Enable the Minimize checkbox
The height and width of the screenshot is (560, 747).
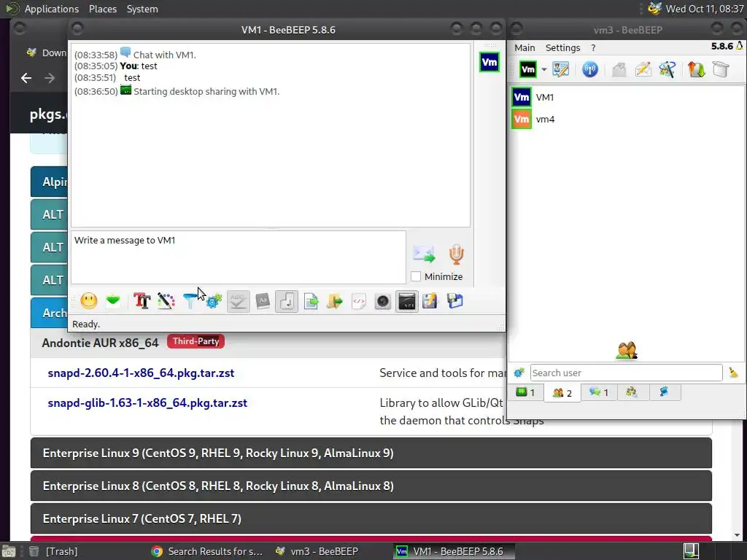(416, 276)
